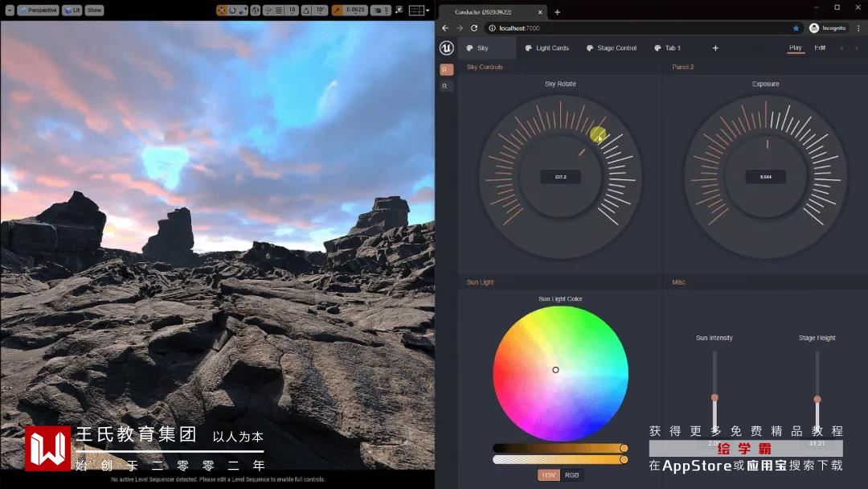
Task: Toggle rotation angle snapping icon
Action: point(306,10)
